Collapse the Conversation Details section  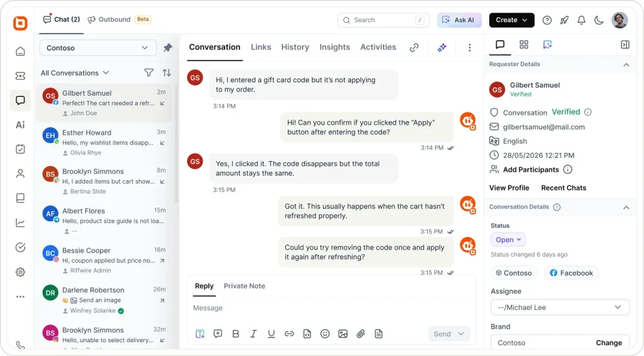coord(626,208)
